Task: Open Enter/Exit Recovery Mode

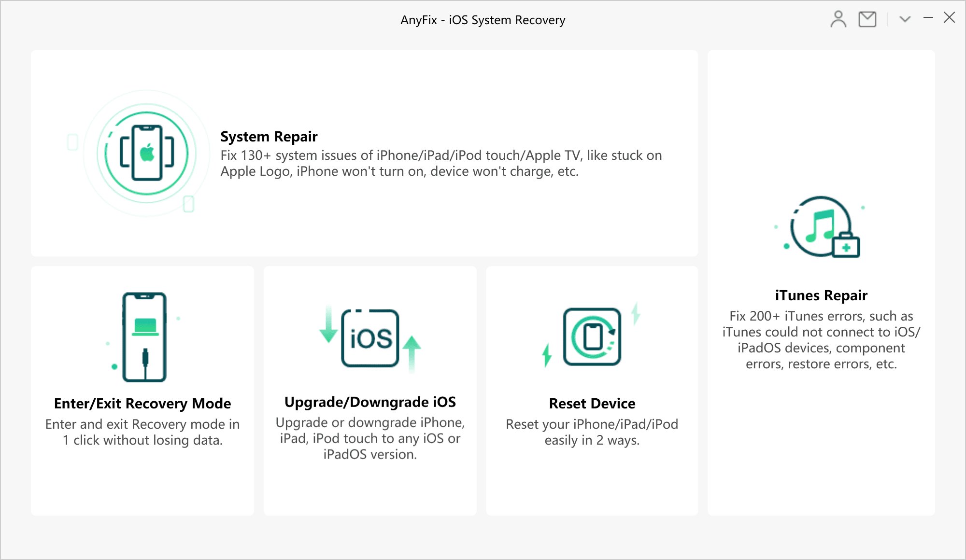Action: click(x=143, y=391)
